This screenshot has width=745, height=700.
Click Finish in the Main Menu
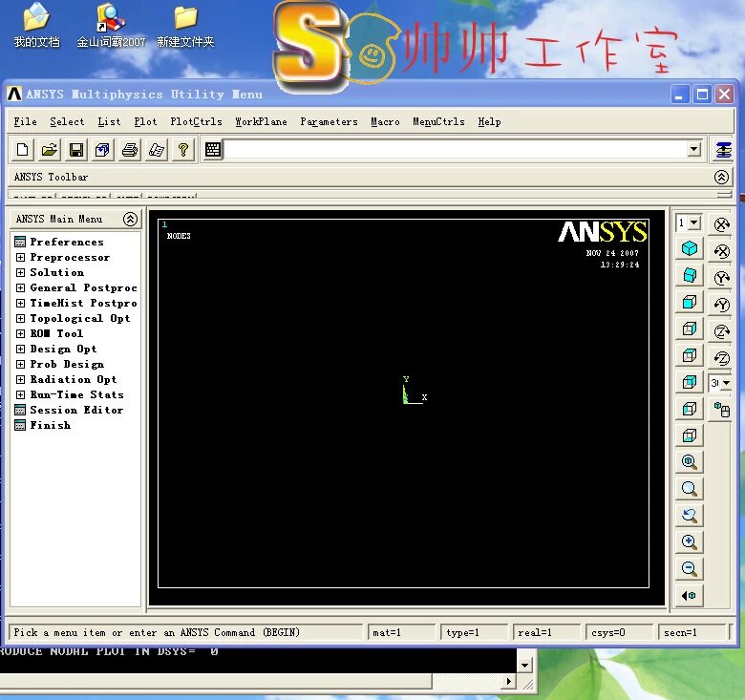[50, 426]
